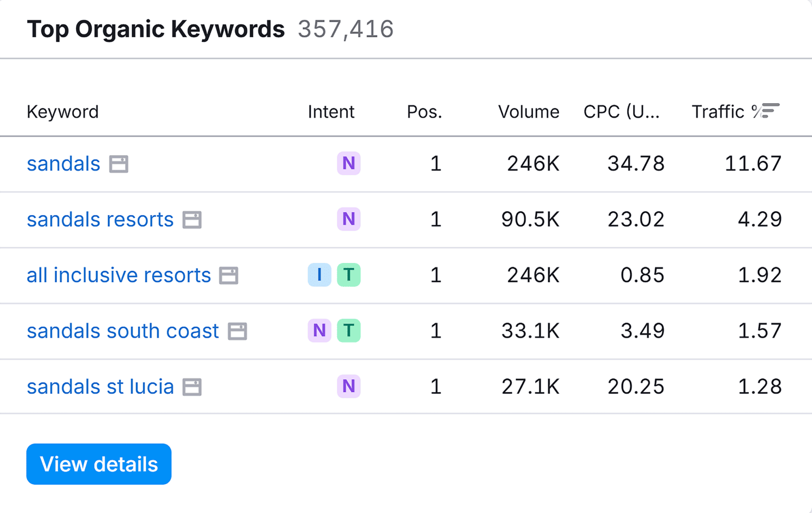Click the CPC column header
This screenshot has width=812, height=513.
pos(621,111)
